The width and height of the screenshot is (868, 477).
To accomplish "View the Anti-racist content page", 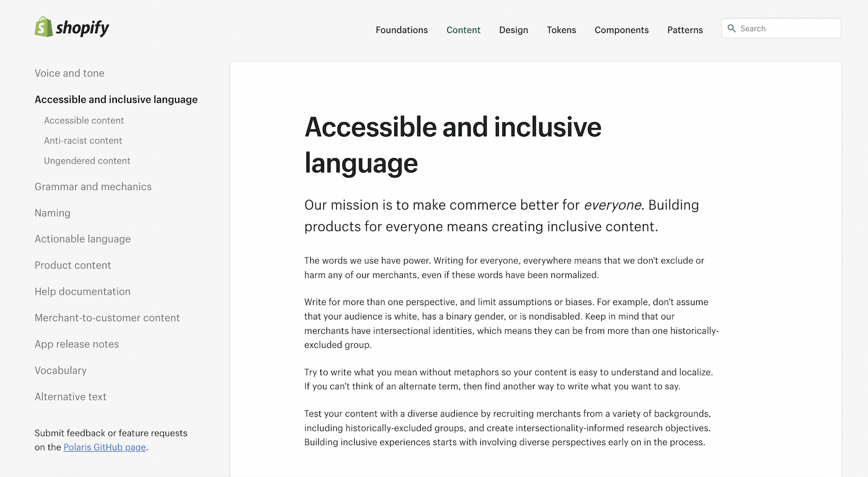I will pos(83,140).
